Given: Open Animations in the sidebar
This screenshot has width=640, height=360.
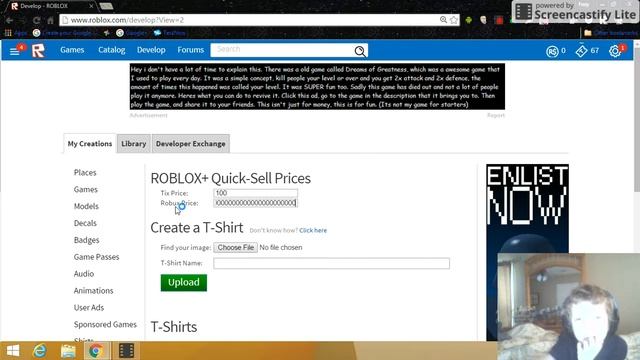Looking at the screenshot, I should click(x=93, y=291).
